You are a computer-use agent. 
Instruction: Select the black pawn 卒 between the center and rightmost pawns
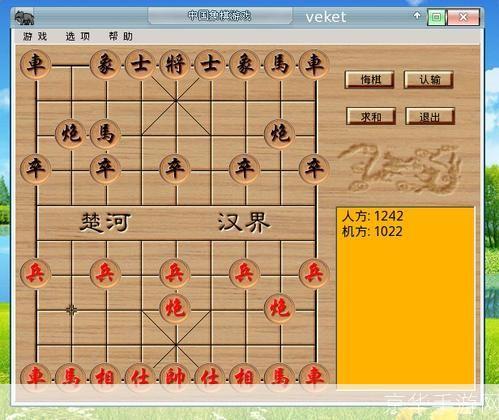pos(244,169)
